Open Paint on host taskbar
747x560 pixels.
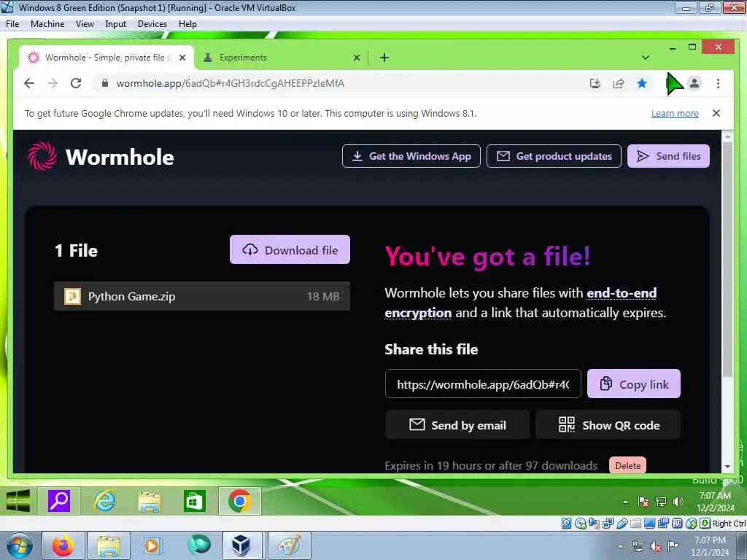point(289,545)
